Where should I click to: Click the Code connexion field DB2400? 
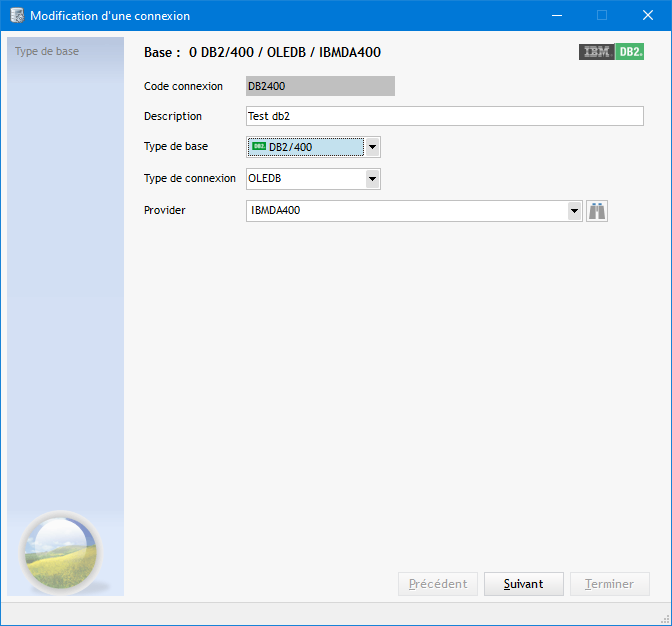tap(320, 86)
